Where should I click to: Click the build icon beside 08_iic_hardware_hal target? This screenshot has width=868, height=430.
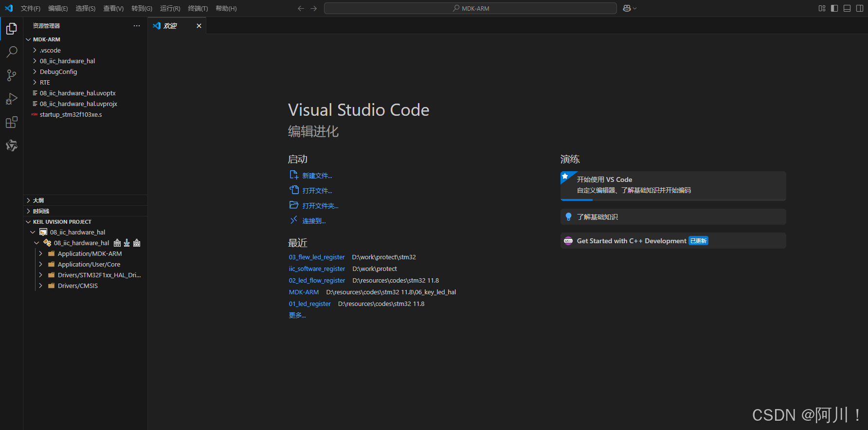pos(117,243)
